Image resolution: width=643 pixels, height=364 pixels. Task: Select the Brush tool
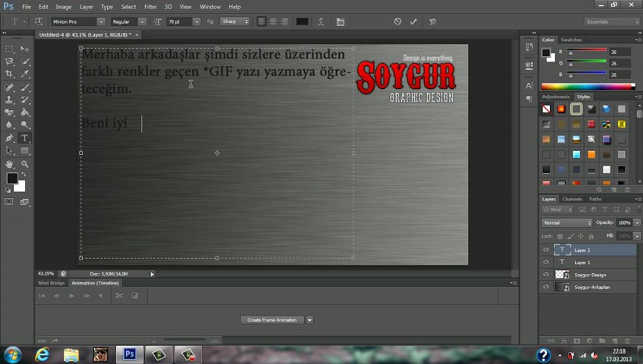click(25, 87)
